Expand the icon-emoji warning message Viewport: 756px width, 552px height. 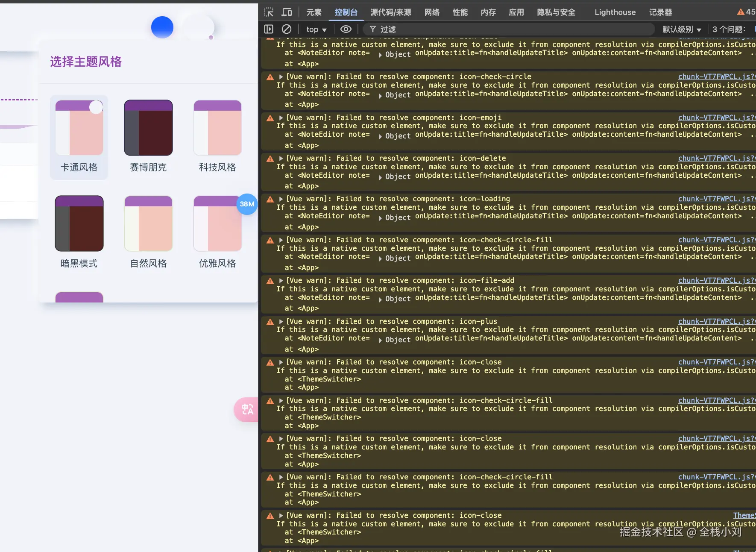click(281, 117)
